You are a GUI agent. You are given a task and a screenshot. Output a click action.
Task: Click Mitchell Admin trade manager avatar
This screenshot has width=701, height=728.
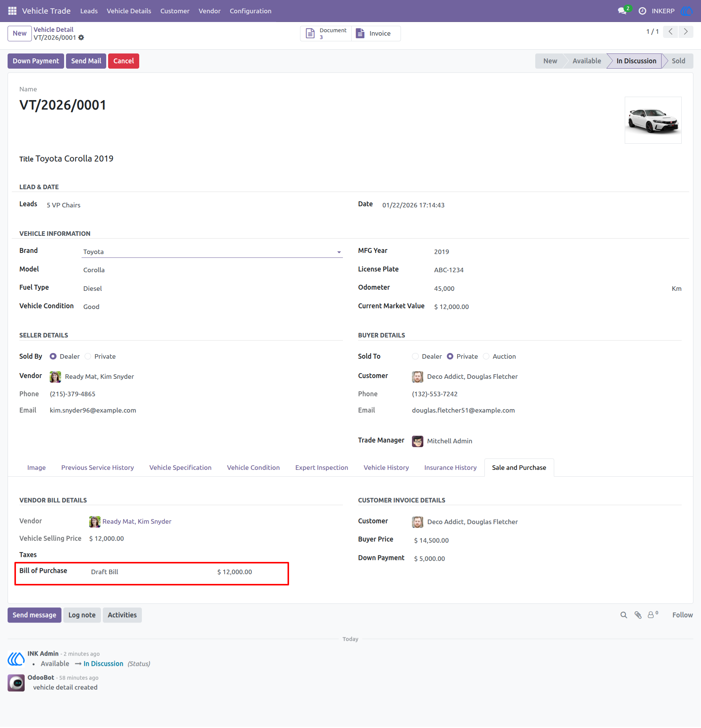tap(418, 441)
